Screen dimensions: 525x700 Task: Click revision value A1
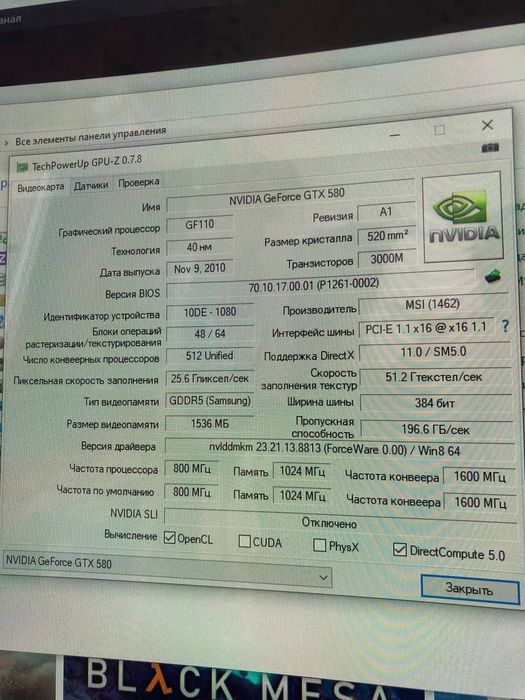pos(387,211)
